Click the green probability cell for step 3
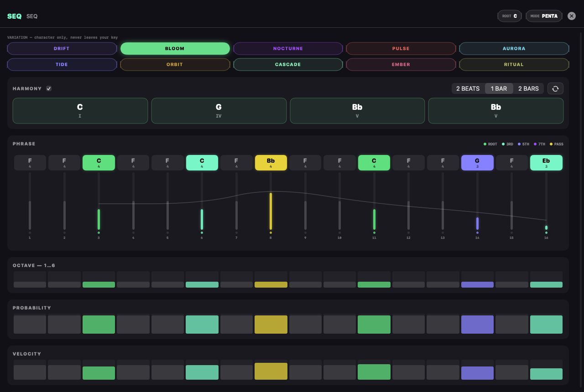The height and width of the screenshot is (392, 584). pos(99,324)
